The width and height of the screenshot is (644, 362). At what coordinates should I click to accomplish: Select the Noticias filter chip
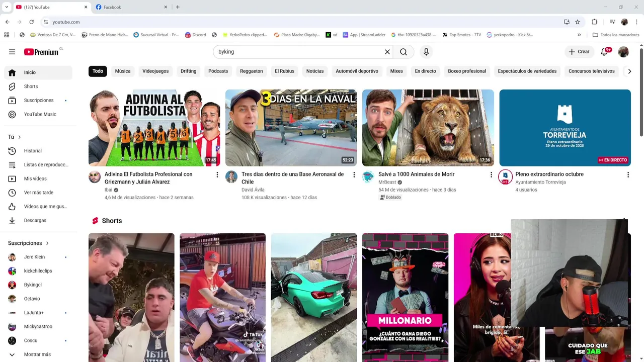tap(315, 71)
